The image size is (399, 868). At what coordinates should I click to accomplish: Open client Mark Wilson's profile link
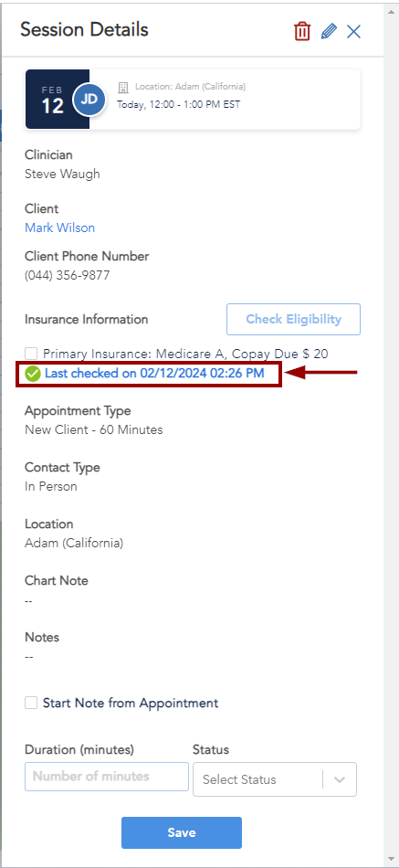tap(59, 228)
